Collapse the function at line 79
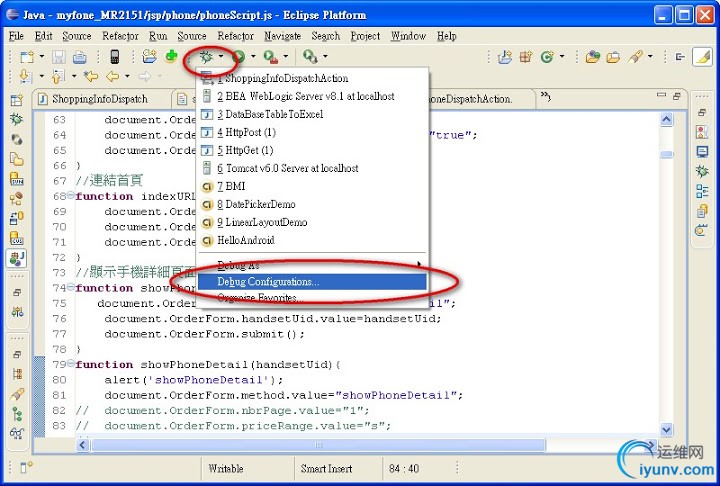 coord(71,363)
